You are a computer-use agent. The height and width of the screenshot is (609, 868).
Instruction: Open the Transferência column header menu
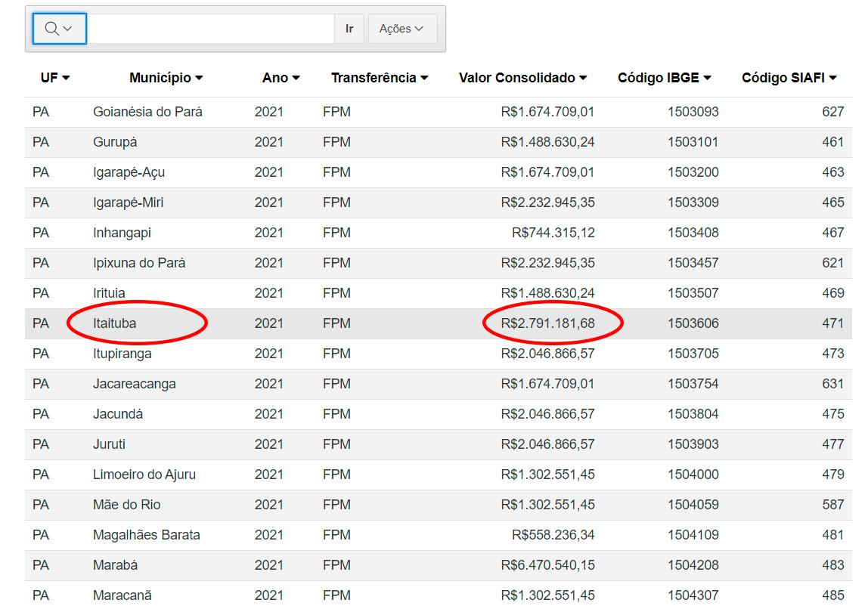coord(379,78)
